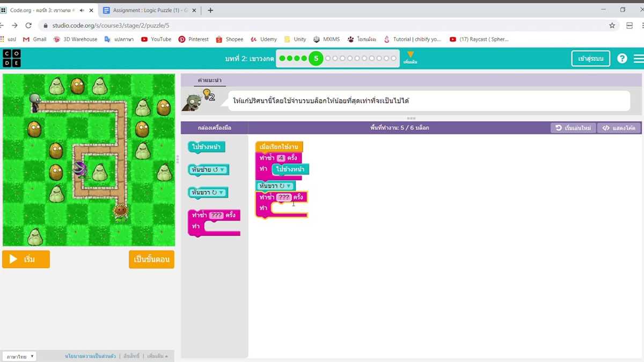The width and height of the screenshot is (644, 362).
Task: Click the sign in button
Action: 590,58
